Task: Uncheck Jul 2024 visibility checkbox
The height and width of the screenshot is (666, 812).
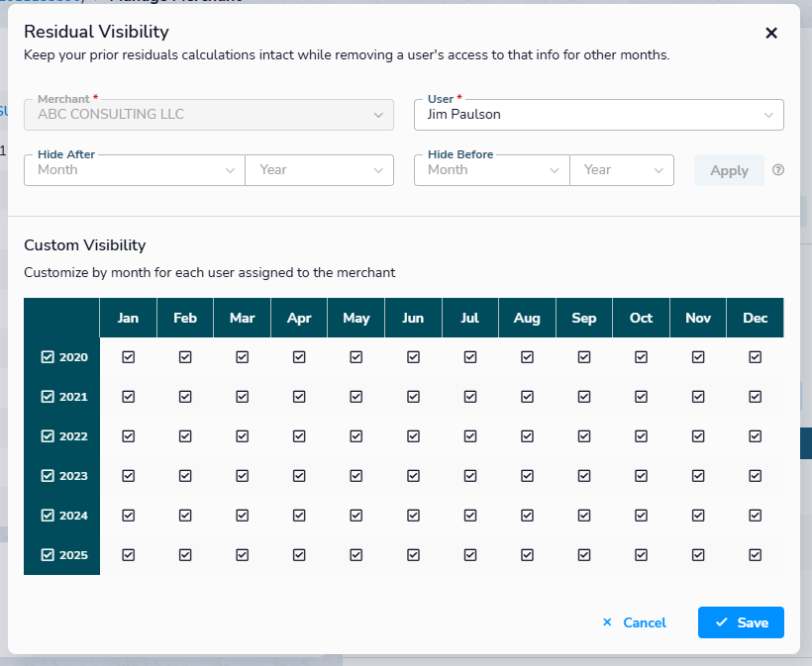Action: [x=470, y=516]
